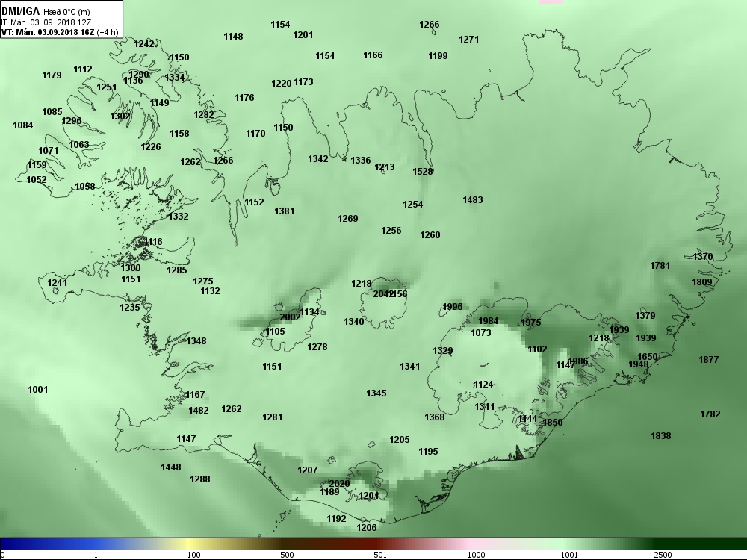The image size is (747, 560).
Task: Click the map value '1483'
Action: click(x=473, y=200)
